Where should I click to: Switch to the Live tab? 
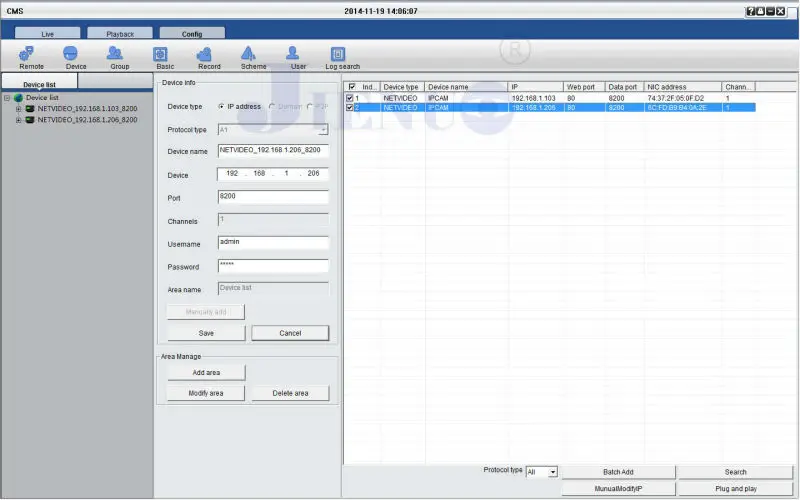[47, 33]
